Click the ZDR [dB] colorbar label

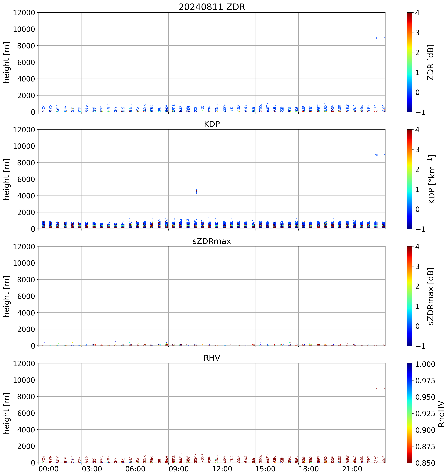pyautogui.click(x=431, y=62)
